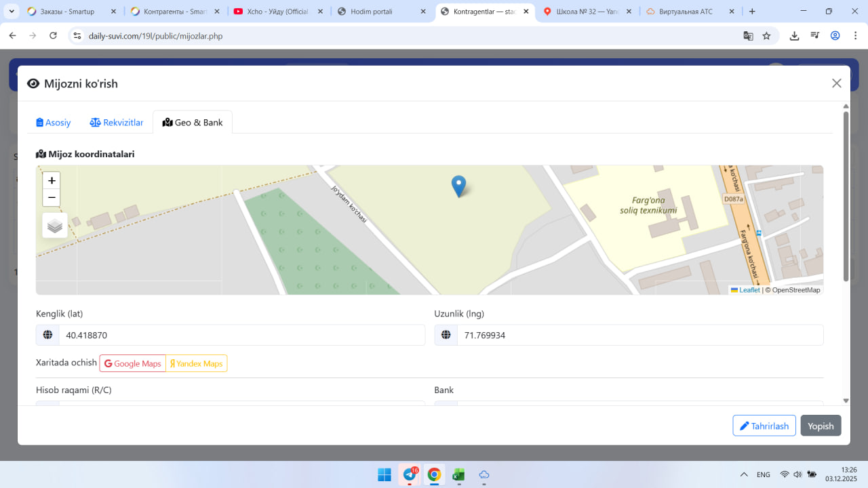Switch to the Rekvizitlar tab
This screenshot has height=488, width=868.
pyautogui.click(x=117, y=123)
